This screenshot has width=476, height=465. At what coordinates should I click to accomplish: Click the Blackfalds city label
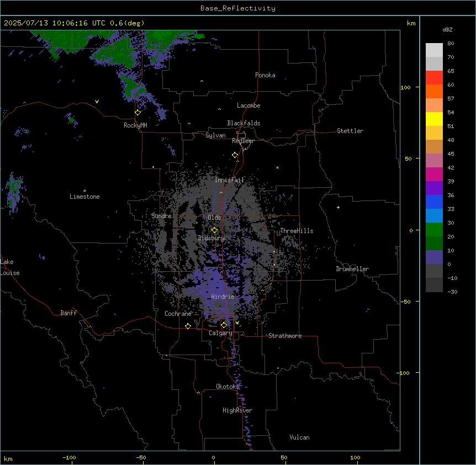(244, 123)
